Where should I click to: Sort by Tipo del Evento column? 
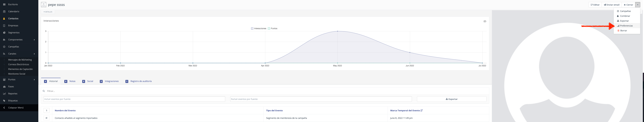[x=274, y=110]
